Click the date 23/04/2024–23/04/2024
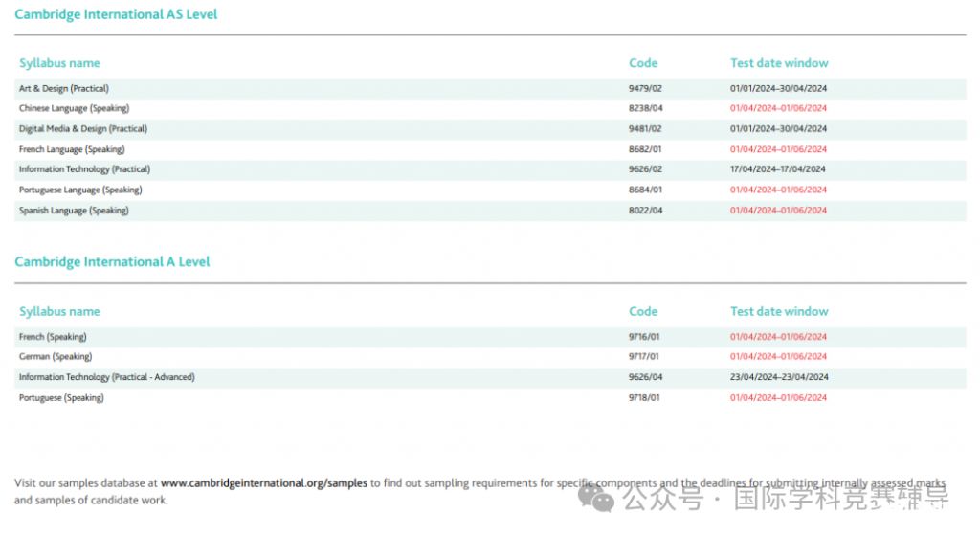The image size is (980, 537). pos(779,377)
